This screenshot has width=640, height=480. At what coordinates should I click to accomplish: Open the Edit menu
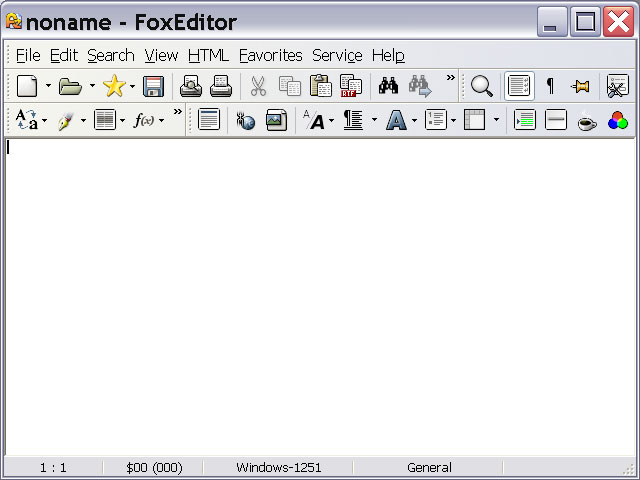64,56
